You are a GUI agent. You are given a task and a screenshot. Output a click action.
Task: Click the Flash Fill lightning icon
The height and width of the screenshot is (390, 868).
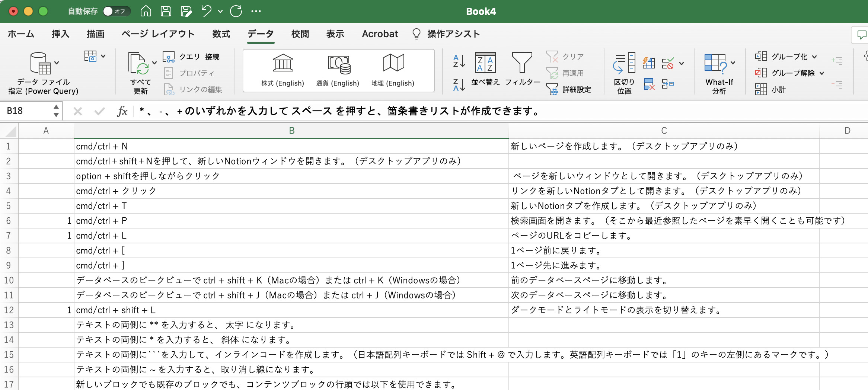(649, 63)
